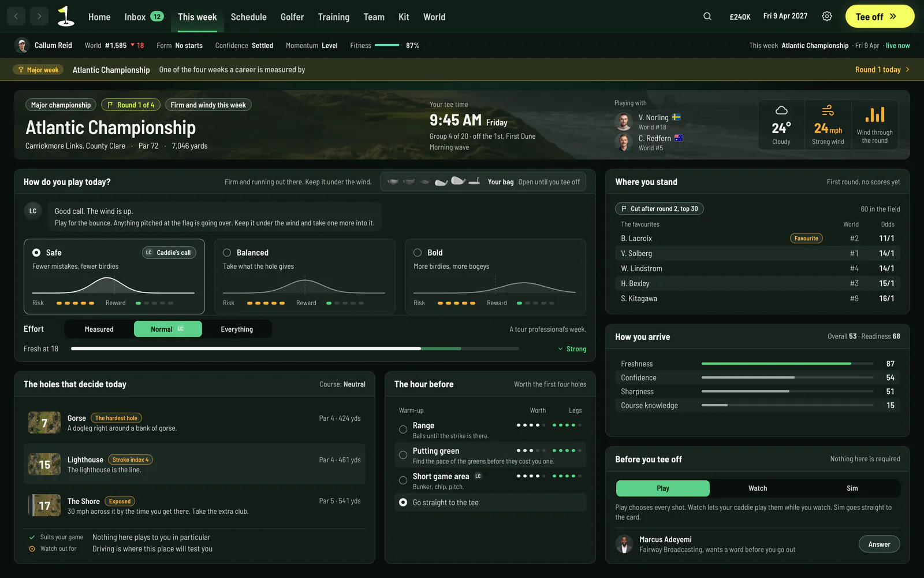The width and height of the screenshot is (924, 578).
Task: Switch mode to Watch
Action: tap(758, 488)
